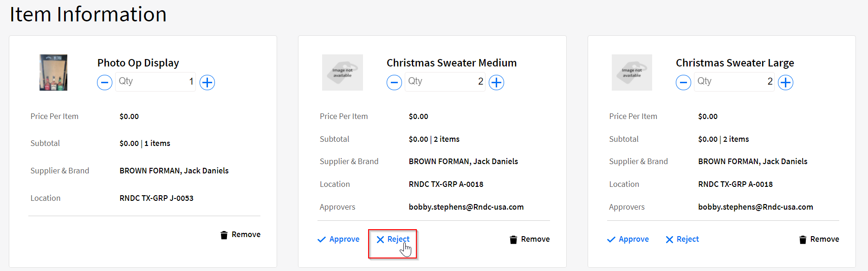The height and width of the screenshot is (271, 868).
Task: Click the plus icon for Christmas Sweater Large
Action: [x=786, y=82]
